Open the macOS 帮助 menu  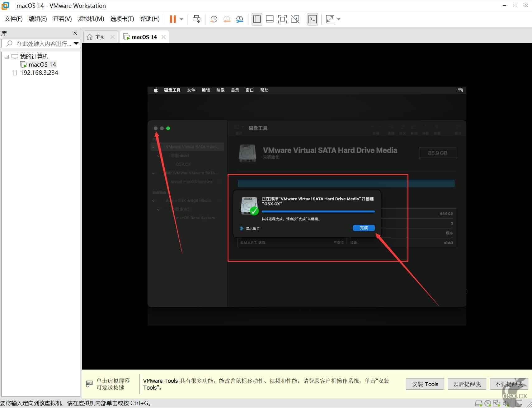pyautogui.click(x=264, y=90)
